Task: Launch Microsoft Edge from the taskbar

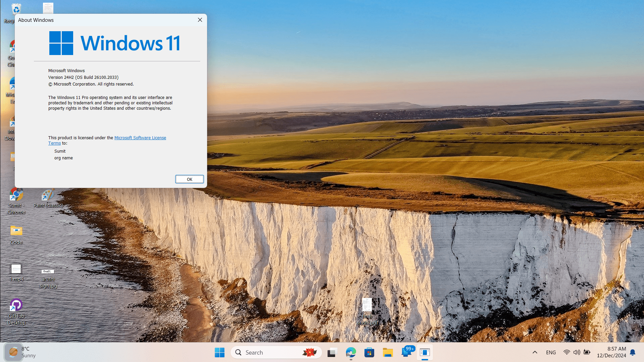Action: click(351, 352)
